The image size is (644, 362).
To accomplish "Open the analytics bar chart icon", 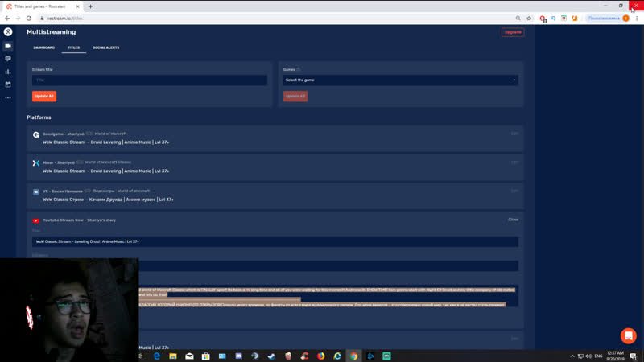I will 8,72.
